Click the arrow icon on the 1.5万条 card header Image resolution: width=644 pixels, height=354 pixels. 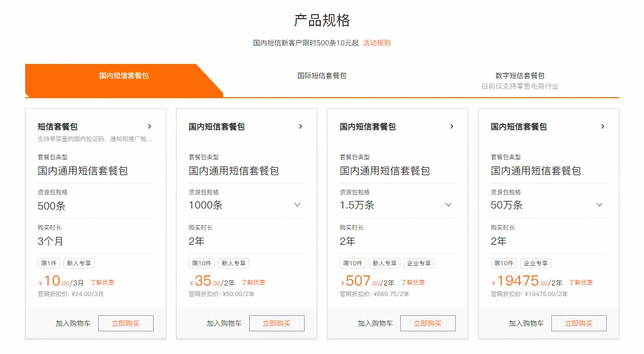coord(452,126)
